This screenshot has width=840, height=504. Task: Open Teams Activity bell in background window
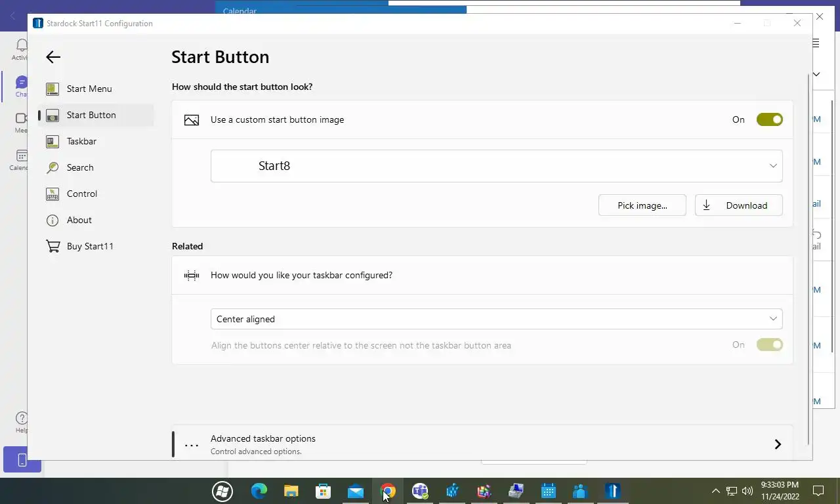coord(21,45)
